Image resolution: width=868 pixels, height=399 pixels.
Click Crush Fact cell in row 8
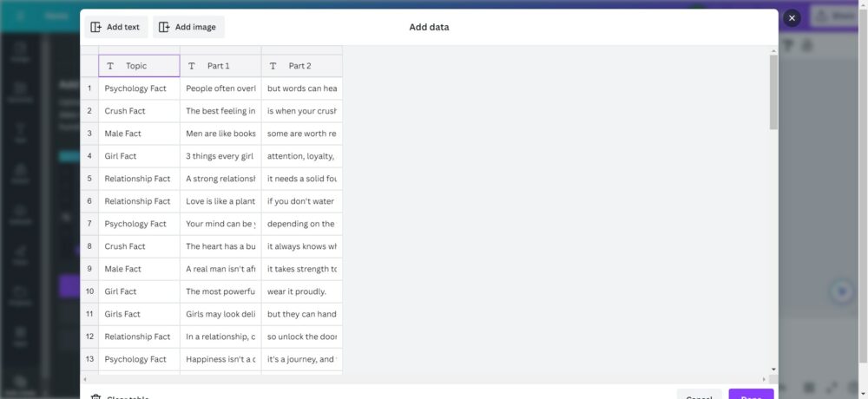139,246
